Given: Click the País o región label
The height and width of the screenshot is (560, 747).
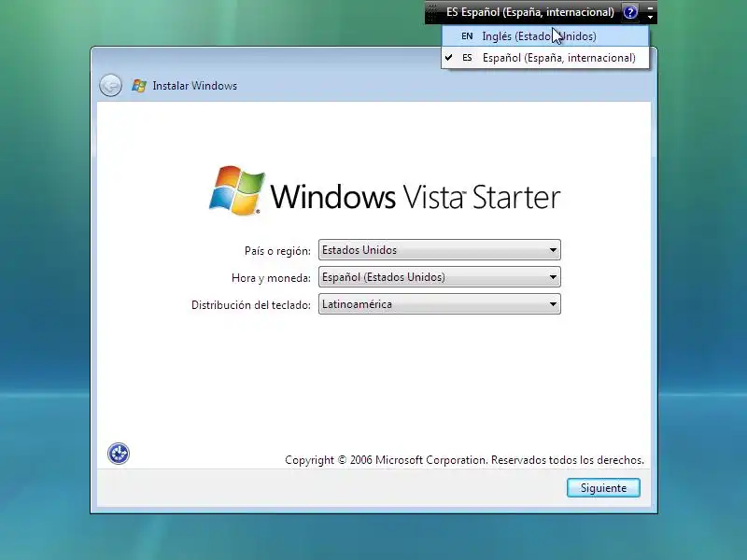Looking at the screenshot, I should [277, 251].
